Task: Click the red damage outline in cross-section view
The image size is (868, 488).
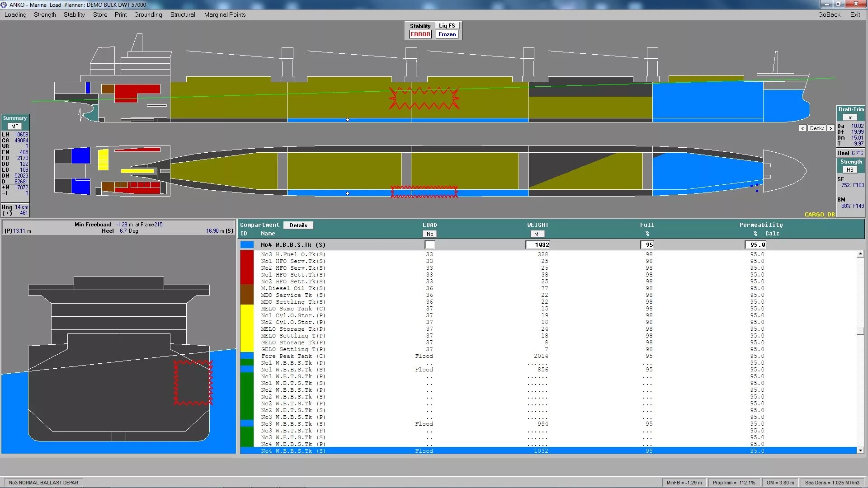Action: [x=193, y=382]
